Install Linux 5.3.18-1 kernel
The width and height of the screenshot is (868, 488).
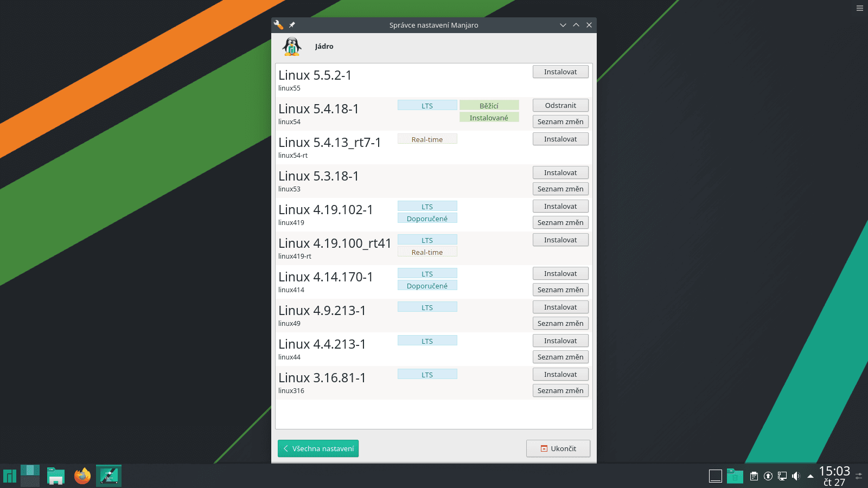click(x=560, y=173)
